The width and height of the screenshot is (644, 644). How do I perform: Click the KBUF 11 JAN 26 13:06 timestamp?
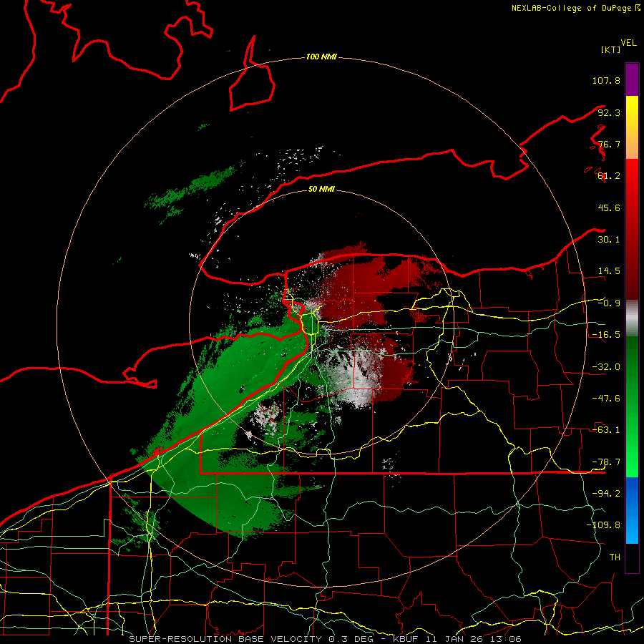[457, 639]
